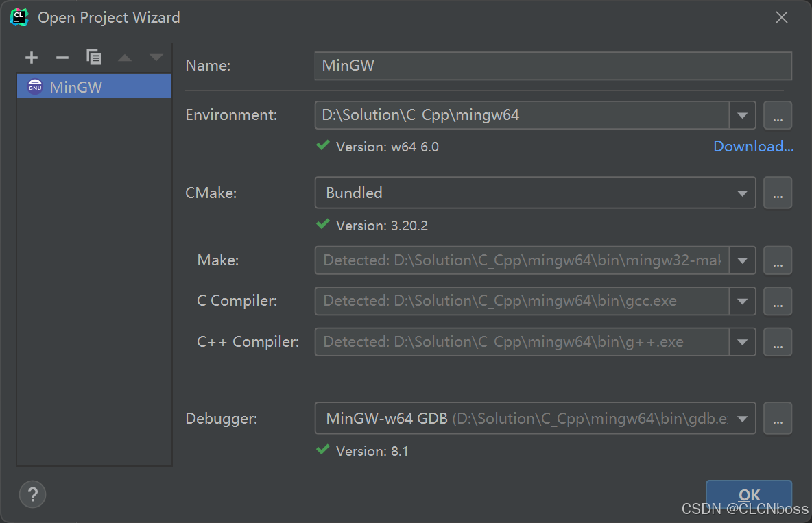Copy the selected toolchain configuration
812x523 pixels.
[94, 57]
